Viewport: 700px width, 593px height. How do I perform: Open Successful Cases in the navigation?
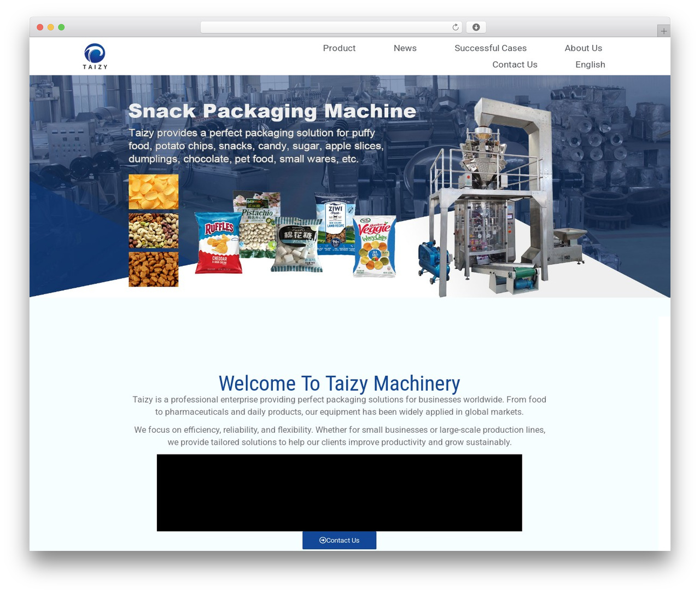coord(491,48)
